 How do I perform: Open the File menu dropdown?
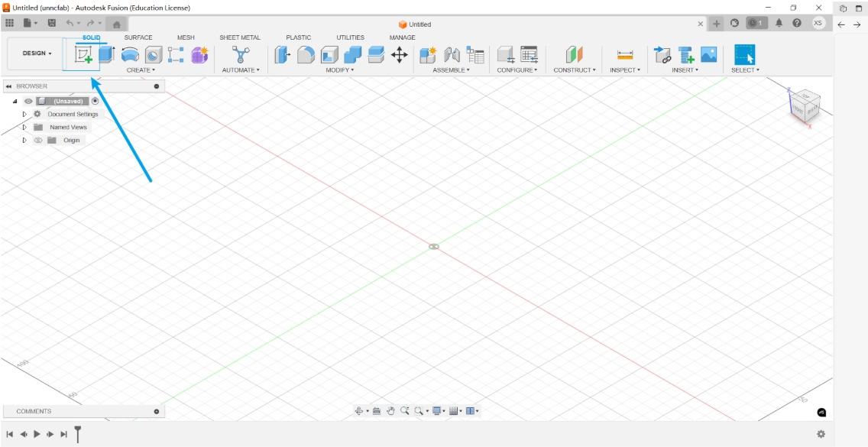(31, 23)
